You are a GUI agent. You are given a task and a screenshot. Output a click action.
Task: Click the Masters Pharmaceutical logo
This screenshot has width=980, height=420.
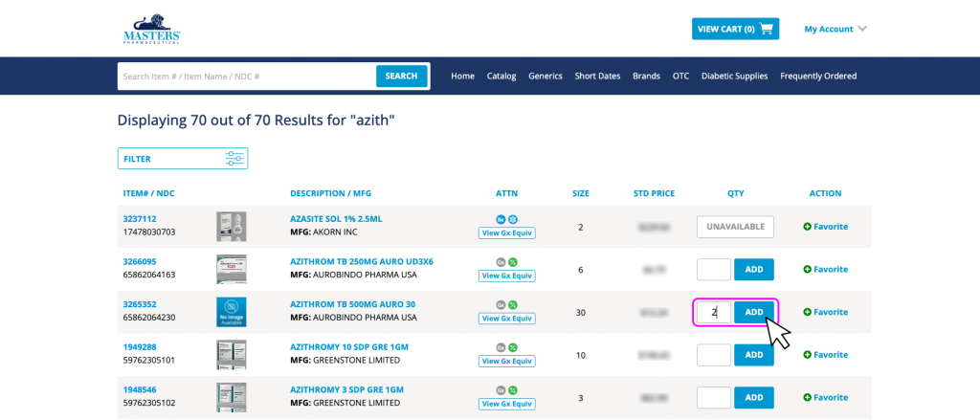click(x=152, y=29)
